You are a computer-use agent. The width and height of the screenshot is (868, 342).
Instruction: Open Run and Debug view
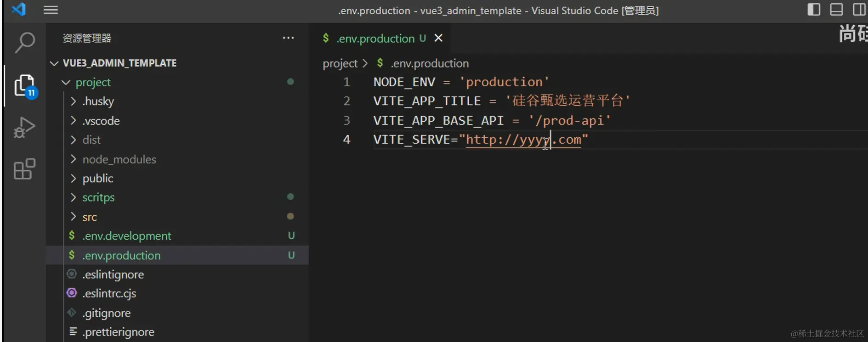click(x=25, y=128)
